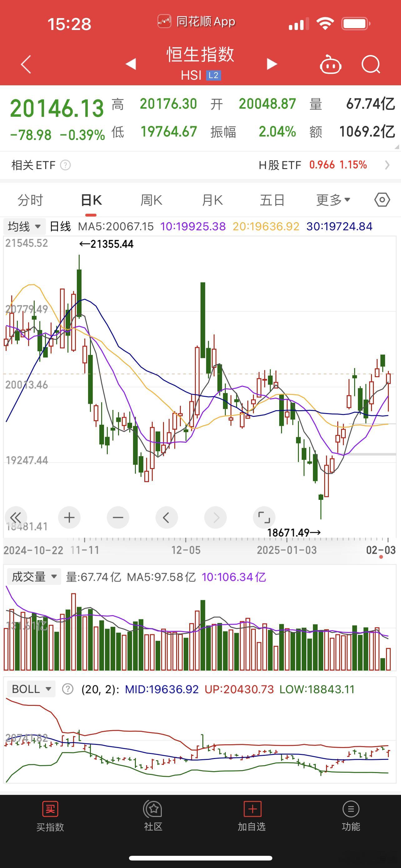Tap date label 2025-01-03 on axis
This screenshot has height=868, width=401.
pos(287,550)
